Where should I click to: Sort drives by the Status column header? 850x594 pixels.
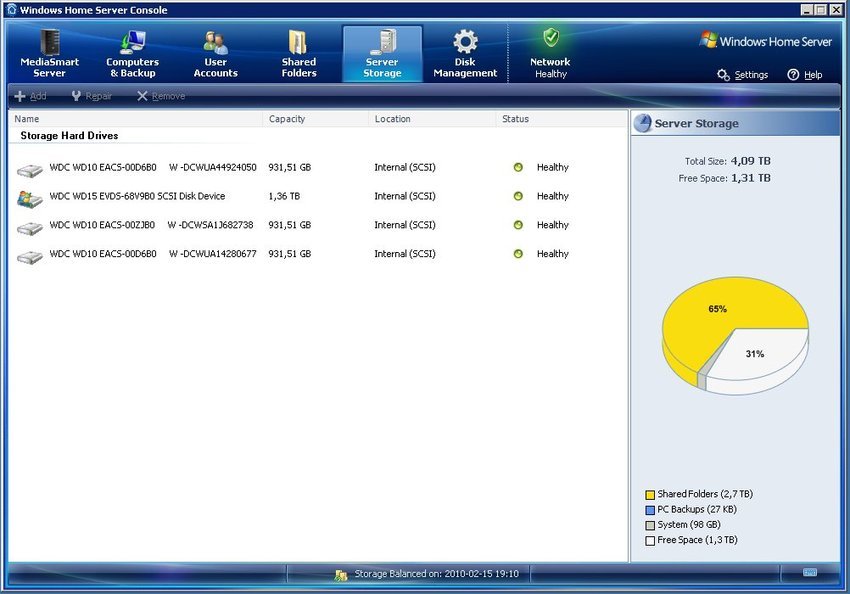click(x=561, y=119)
